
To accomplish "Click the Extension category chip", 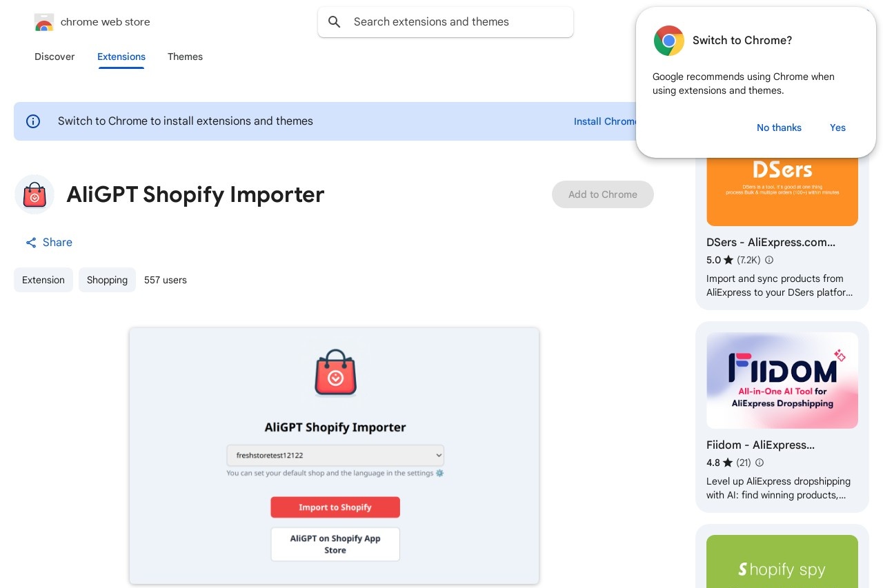I will [x=43, y=280].
